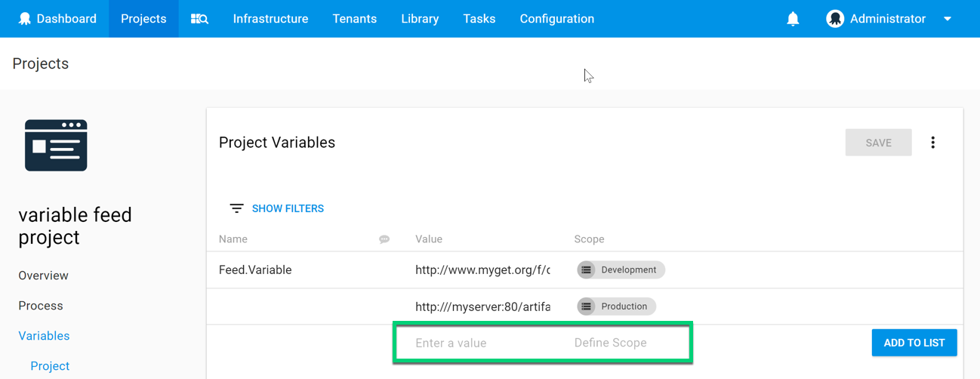Open the Infrastructure menu
Image resolution: width=980 pixels, height=379 pixels.
coord(270,19)
